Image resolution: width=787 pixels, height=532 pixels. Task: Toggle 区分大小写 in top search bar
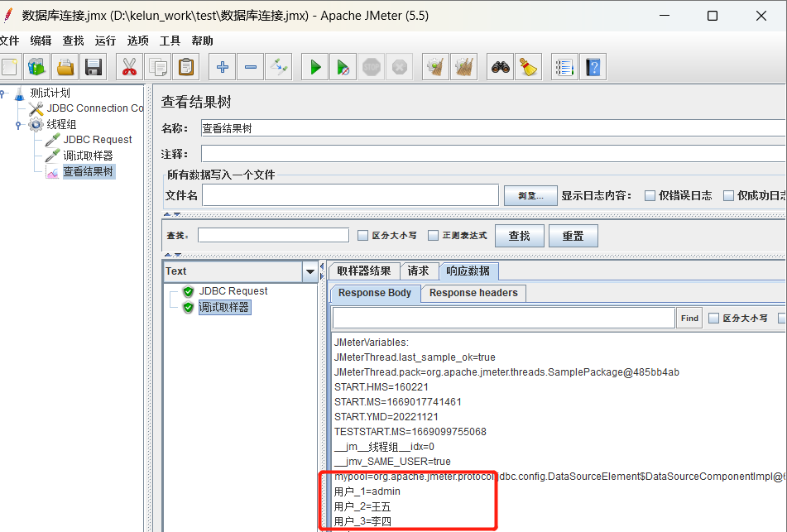click(363, 235)
